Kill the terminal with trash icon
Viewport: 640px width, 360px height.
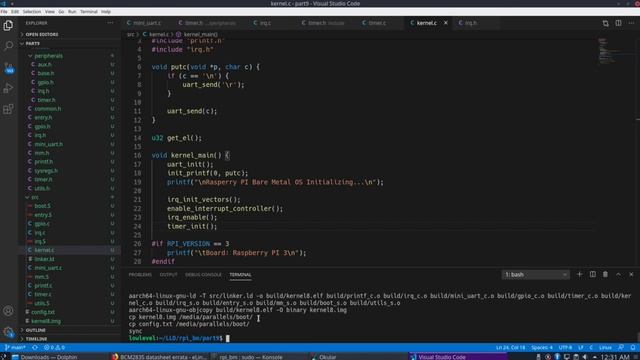[605, 274]
